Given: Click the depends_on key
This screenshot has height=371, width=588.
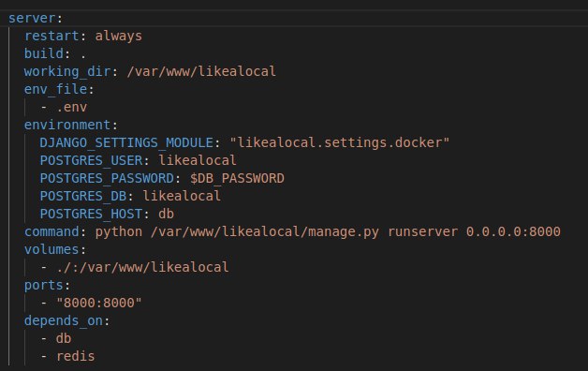Looking at the screenshot, I should pos(64,320).
